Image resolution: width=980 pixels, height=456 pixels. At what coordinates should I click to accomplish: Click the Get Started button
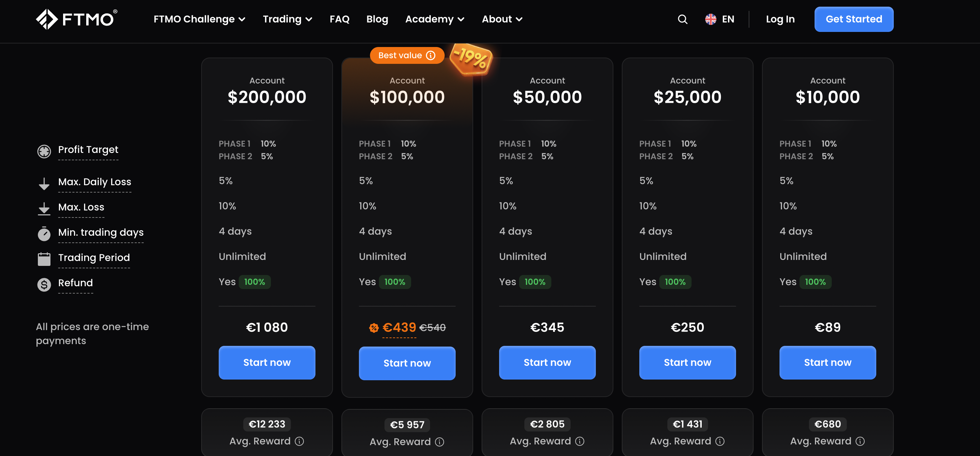pos(854,19)
